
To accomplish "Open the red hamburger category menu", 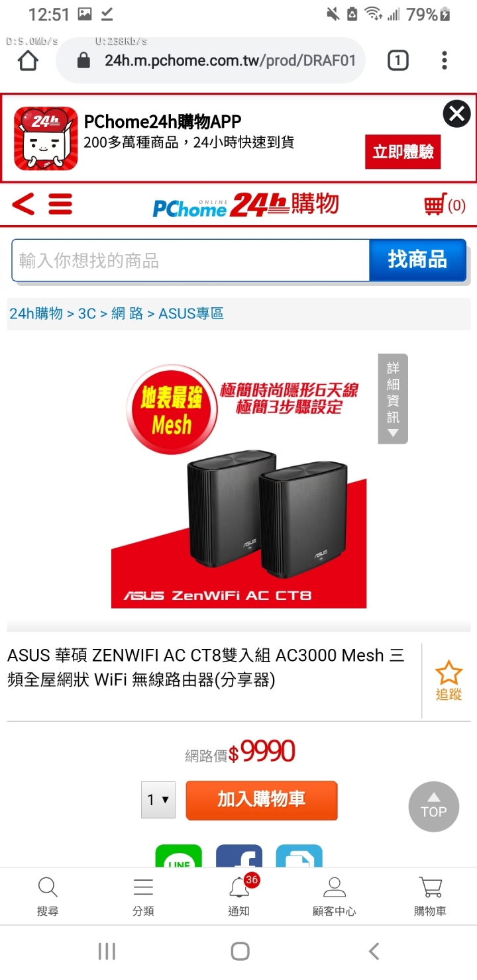I will (60, 204).
